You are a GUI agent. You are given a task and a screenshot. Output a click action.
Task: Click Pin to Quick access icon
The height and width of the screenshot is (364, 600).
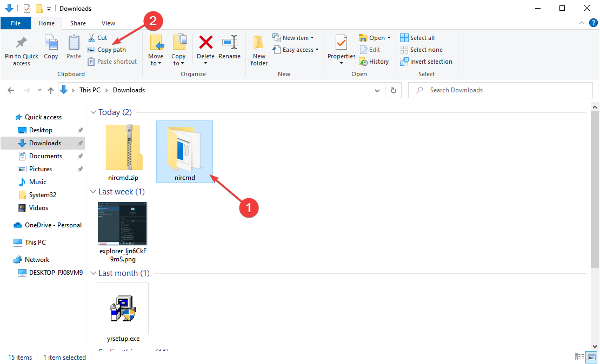(x=22, y=43)
